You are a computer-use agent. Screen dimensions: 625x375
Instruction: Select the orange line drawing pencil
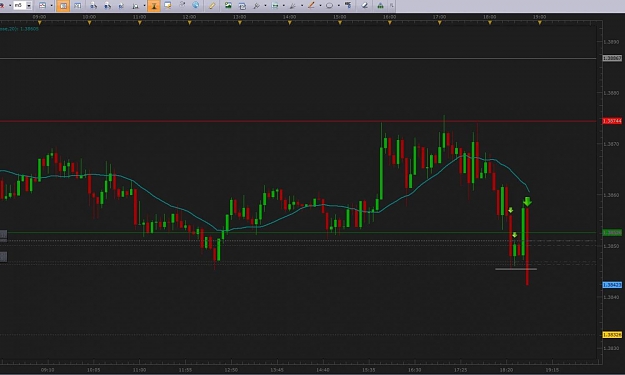(x=311, y=5)
